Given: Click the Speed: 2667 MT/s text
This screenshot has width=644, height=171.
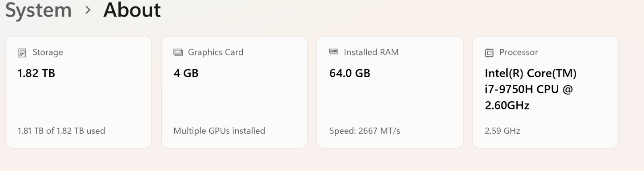Looking at the screenshot, I should [365, 131].
